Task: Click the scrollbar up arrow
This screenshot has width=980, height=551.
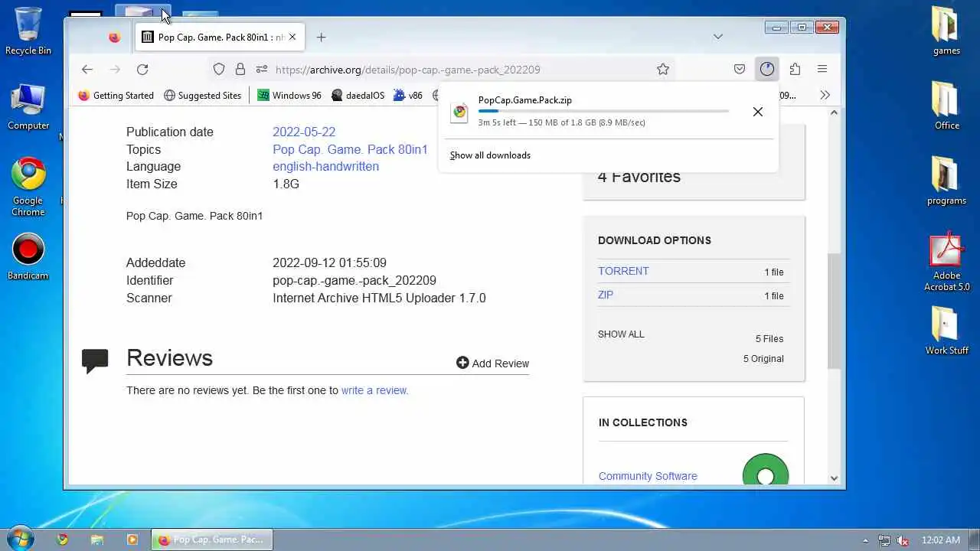Action: [834, 113]
